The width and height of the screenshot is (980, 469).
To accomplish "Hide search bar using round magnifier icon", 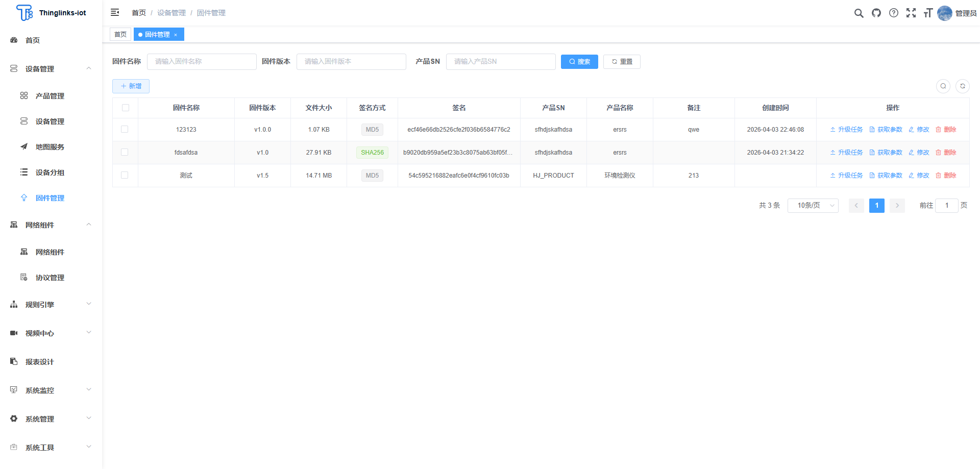I will click(x=943, y=86).
